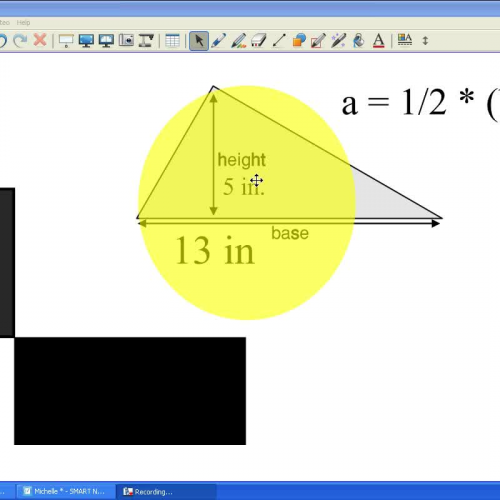Select the area formula 'a = 1/2 *' text
The width and height of the screenshot is (500, 500).
(x=408, y=102)
